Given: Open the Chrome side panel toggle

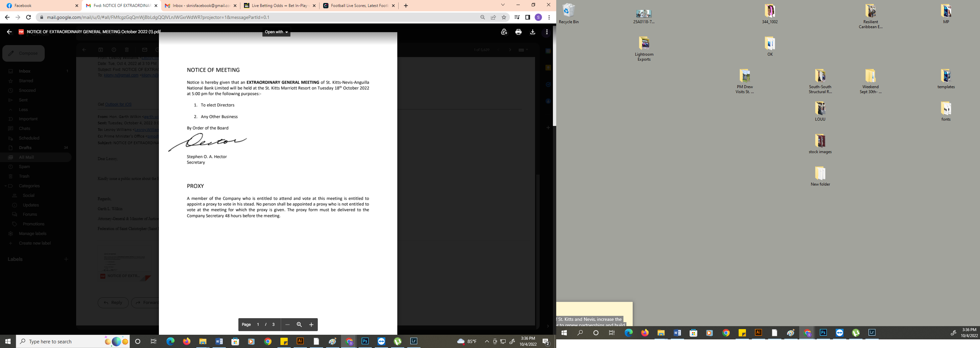Looking at the screenshot, I should pyautogui.click(x=528, y=17).
